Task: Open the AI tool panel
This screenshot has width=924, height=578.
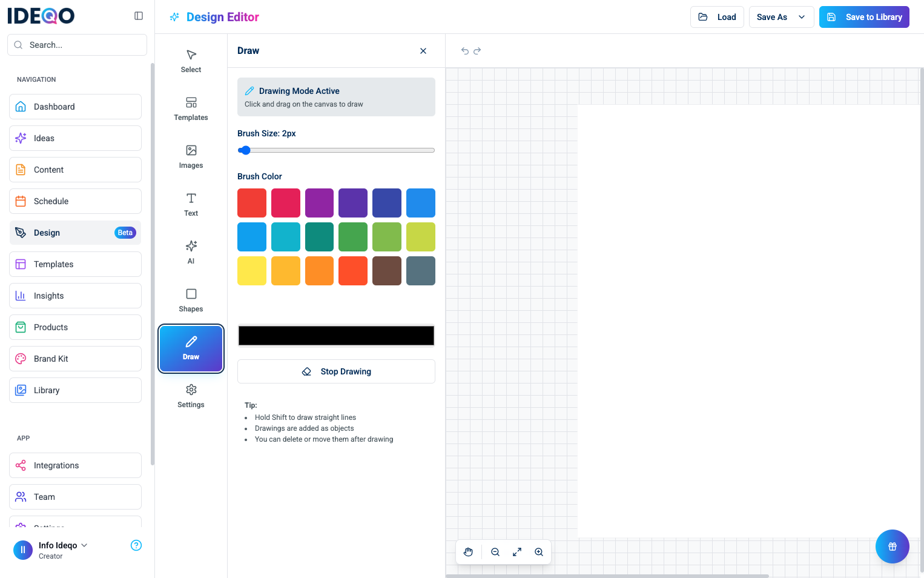Action: tap(191, 252)
